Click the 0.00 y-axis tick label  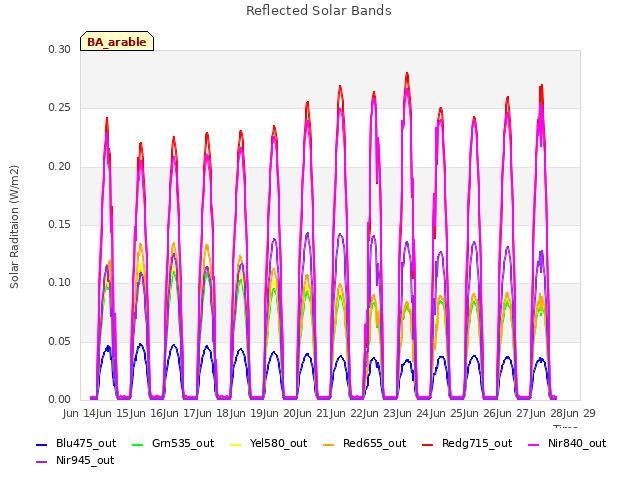coord(60,399)
